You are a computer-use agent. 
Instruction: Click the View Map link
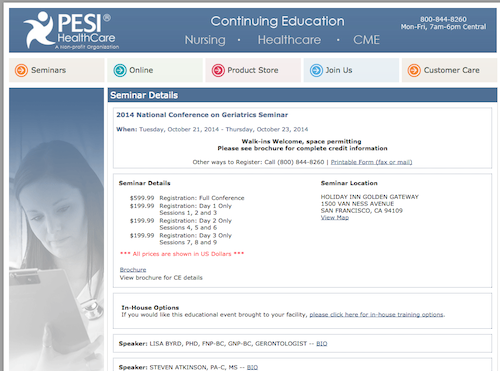(335, 217)
